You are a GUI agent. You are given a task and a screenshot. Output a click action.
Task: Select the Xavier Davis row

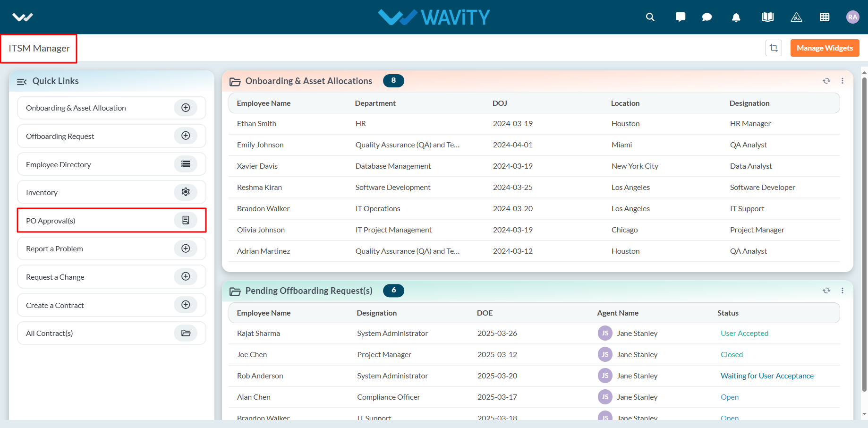(x=534, y=166)
